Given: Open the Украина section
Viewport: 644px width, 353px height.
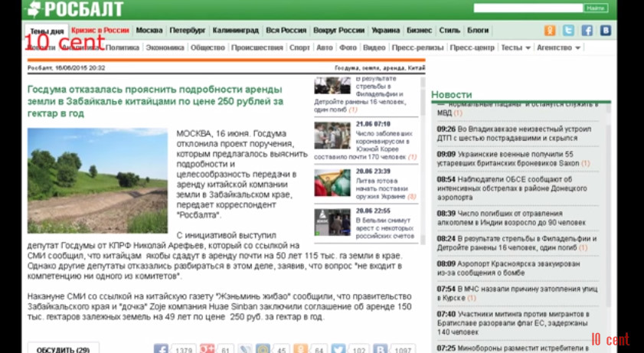Looking at the screenshot, I should tap(385, 31).
